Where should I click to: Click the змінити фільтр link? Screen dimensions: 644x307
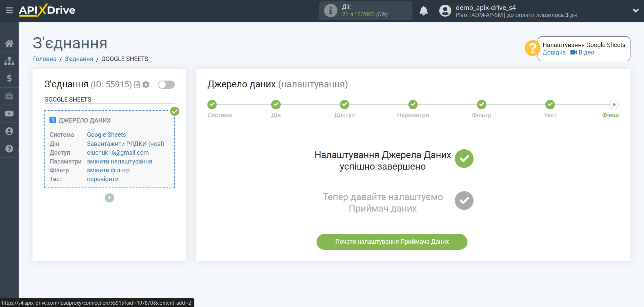point(108,170)
